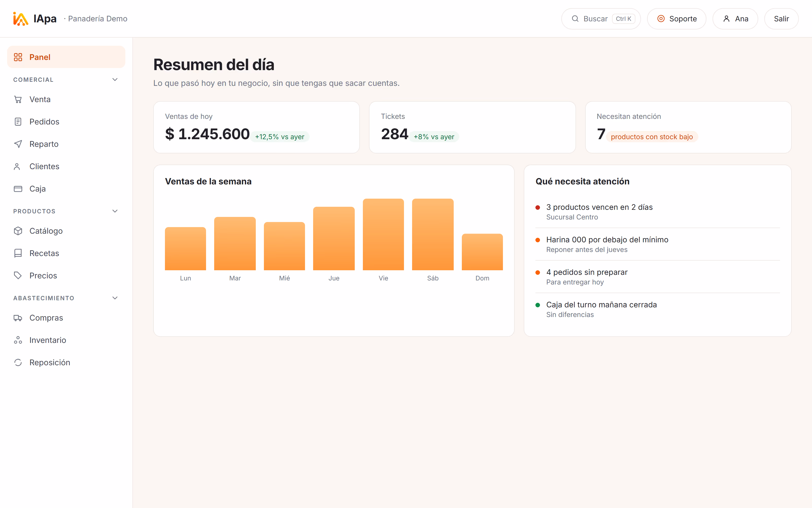Click the '$ 1.245.600' sales value
The image size is (812, 508).
click(x=207, y=134)
